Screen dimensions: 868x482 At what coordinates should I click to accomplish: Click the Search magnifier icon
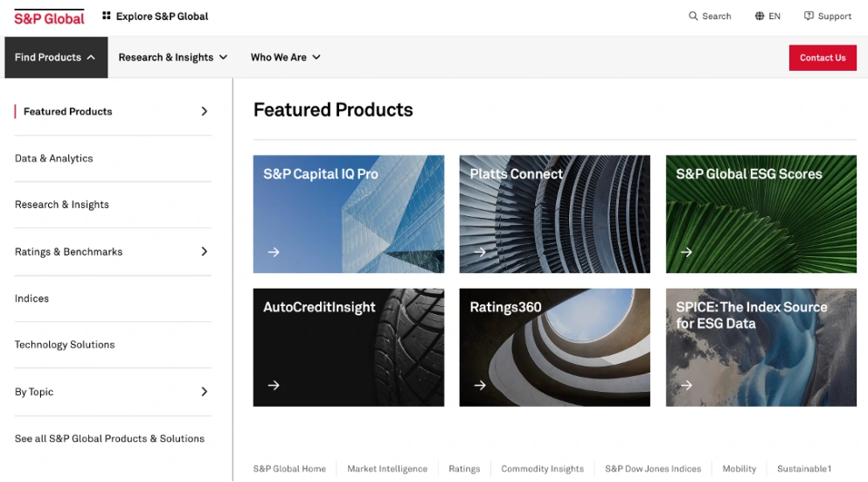693,16
